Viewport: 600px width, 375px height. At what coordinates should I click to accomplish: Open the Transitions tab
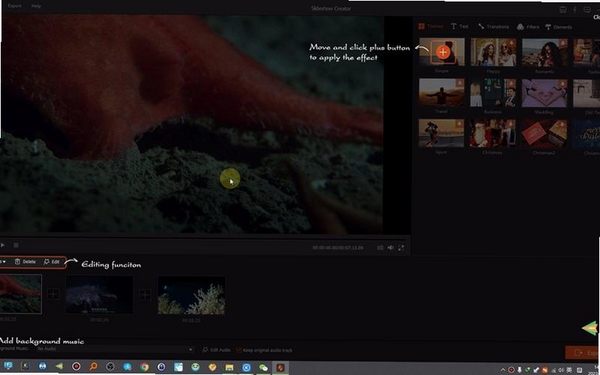point(494,26)
